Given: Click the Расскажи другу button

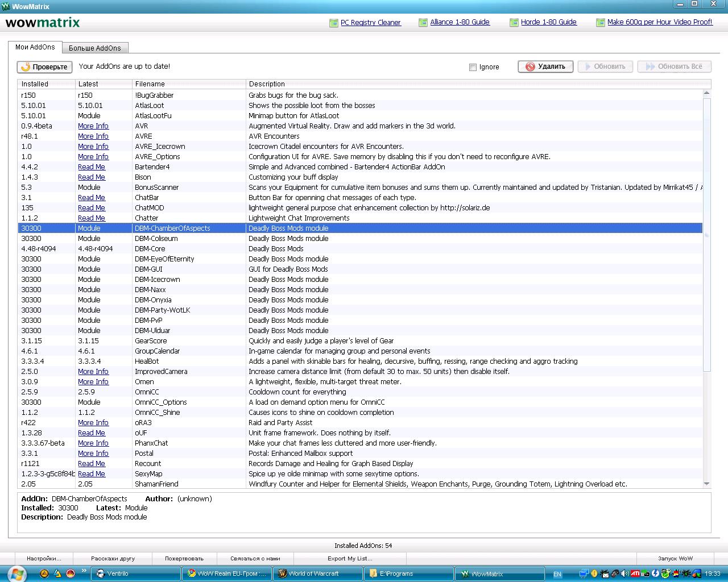Looking at the screenshot, I should pos(113,558).
